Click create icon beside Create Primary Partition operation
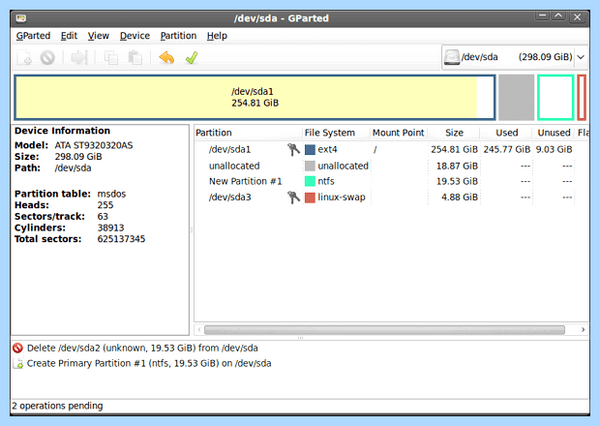This screenshot has height=426, width=600. tap(18, 363)
